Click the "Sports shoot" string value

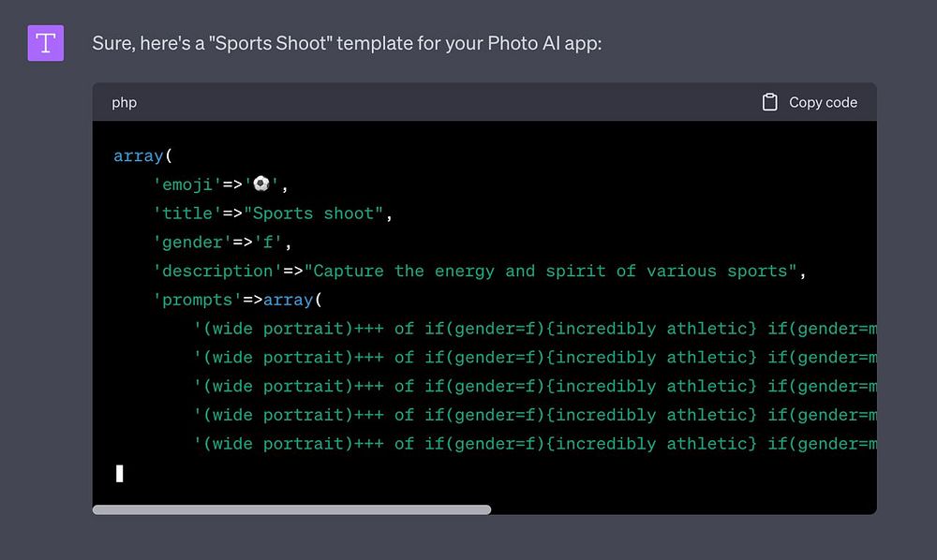tap(313, 214)
